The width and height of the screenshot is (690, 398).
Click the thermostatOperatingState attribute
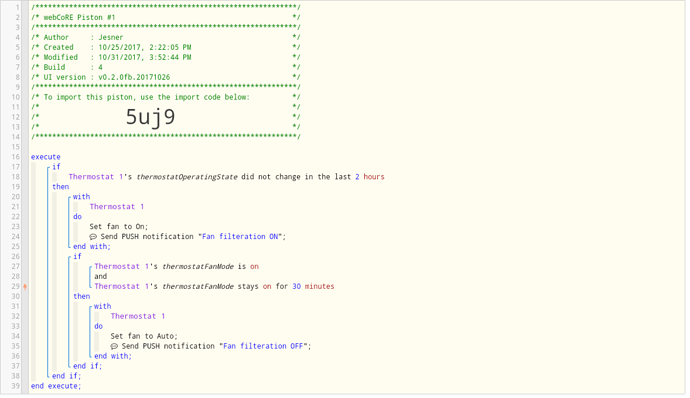click(x=187, y=177)
